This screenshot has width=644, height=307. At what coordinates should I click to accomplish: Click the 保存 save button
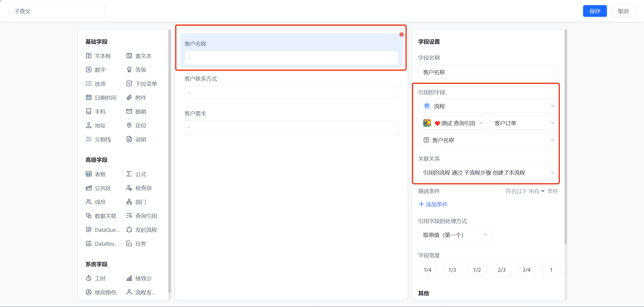pyautogui.click(x=595, y=11)
